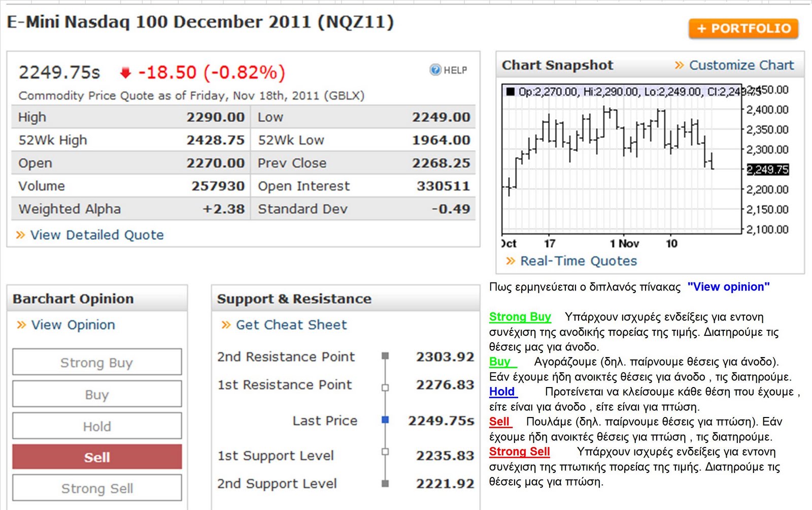Image resolution: width=812 pixels, height=510 pixels.
Task: Click the 2,249.75 price label on chart axis
Action: pyautogui.click(x=768, y=169)
